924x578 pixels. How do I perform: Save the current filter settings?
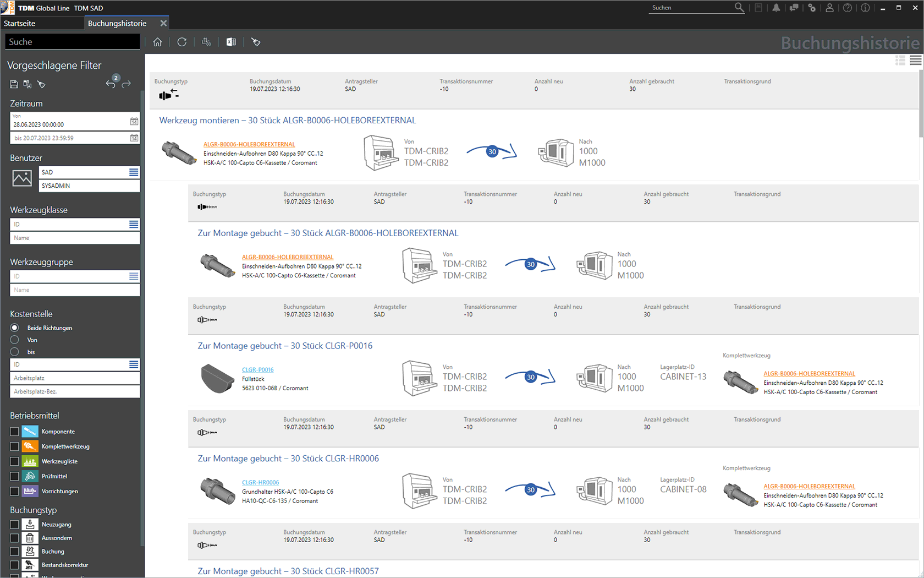tap(14, 84)
